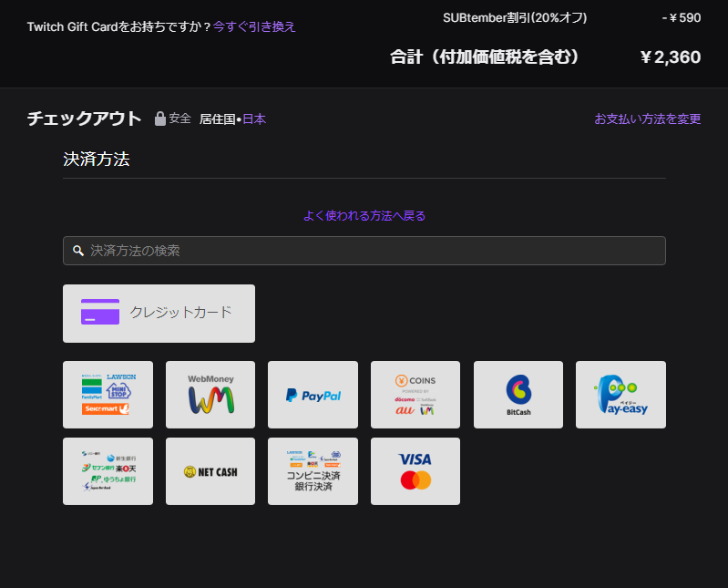728x588 pixels.
Task: Choose the credit card payment option
Action: coord(159,314)
